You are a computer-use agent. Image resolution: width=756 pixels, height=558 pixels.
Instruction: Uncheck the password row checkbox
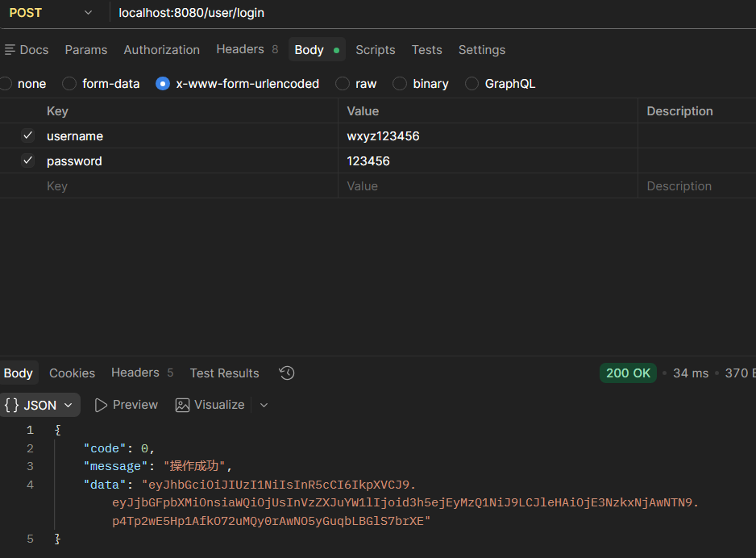pos(28,160)
